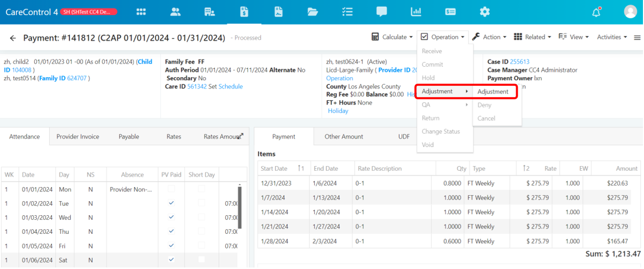
Task: Open the Calculate dropdown
Action: pyautogui.click(x=392, y=37)
